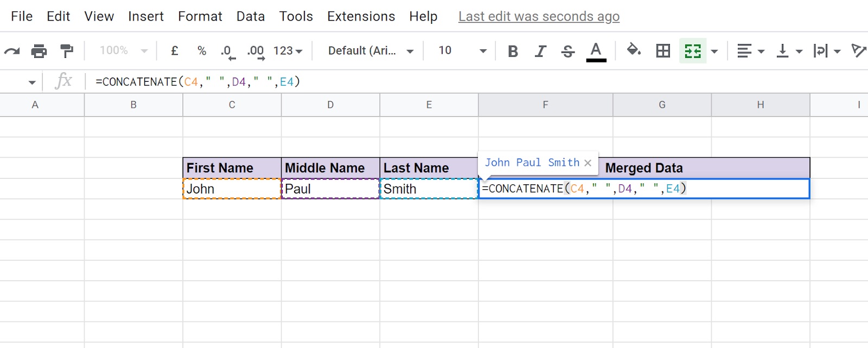Open the Fill color tool
The width and height of the screenshot is (868, 348).
click(634, 50)
